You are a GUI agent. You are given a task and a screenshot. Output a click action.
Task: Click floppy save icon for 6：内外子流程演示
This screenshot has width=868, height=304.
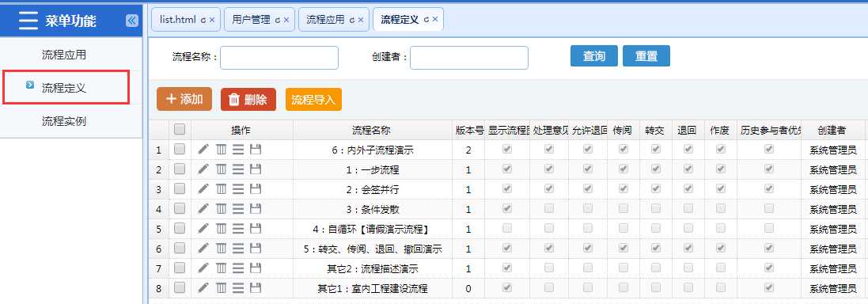click(x=256, y=150)
